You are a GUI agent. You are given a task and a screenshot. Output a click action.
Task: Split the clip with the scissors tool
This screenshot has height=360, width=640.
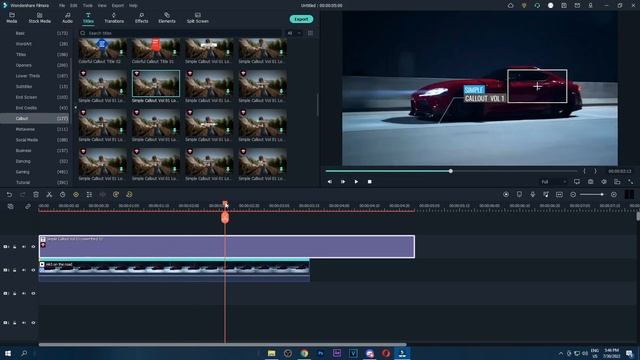pyautogui.click(x=49, y=195)
